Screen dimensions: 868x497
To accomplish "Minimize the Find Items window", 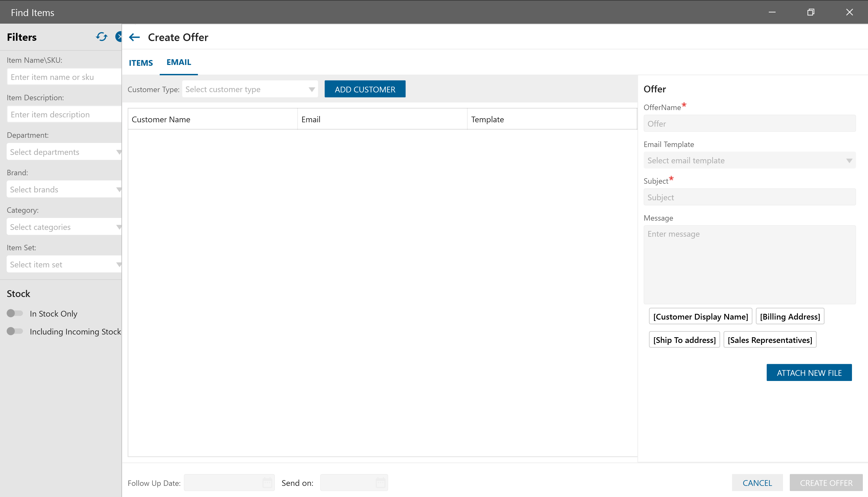I will click(772, 12).
